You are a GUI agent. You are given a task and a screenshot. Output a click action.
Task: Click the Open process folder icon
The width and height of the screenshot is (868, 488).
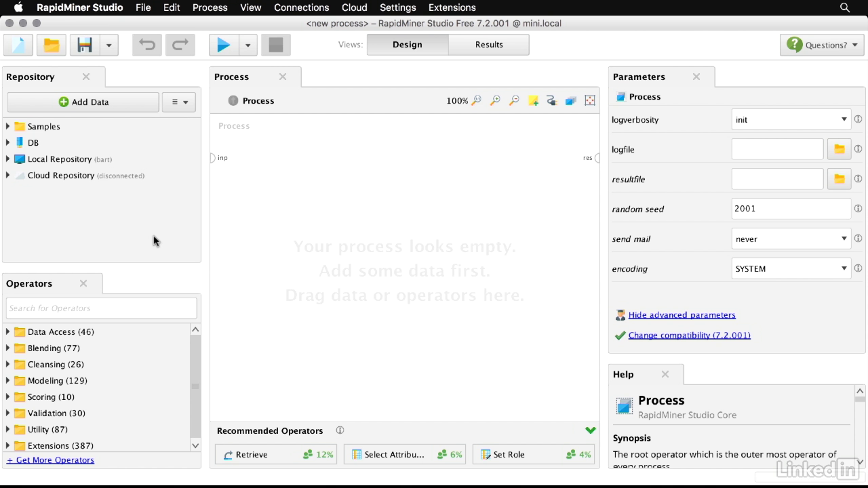[52, 45]
